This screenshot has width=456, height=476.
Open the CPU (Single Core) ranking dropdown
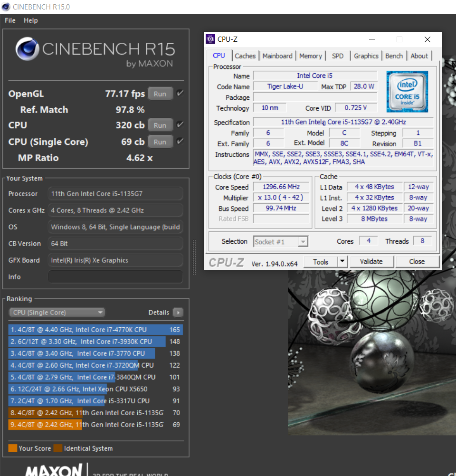coord(57,313)
